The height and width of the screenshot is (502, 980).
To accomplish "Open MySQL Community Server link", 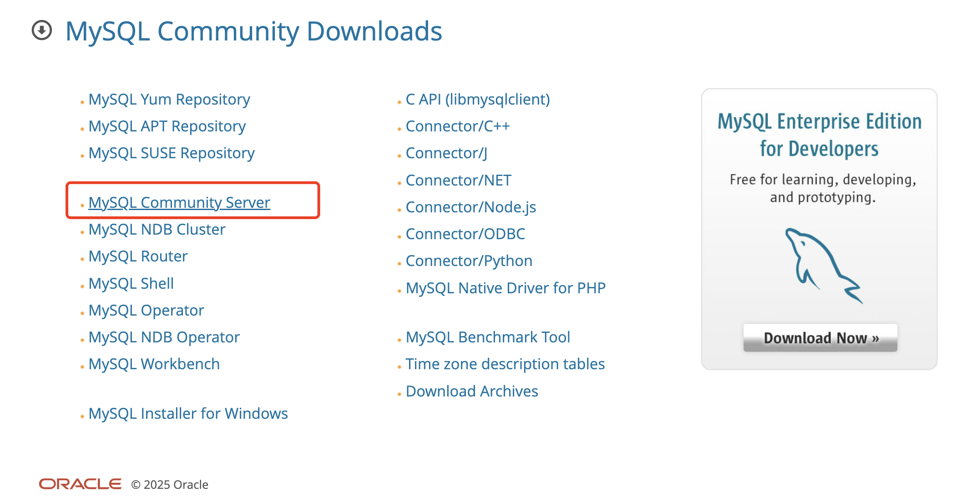I will [179, 202].
